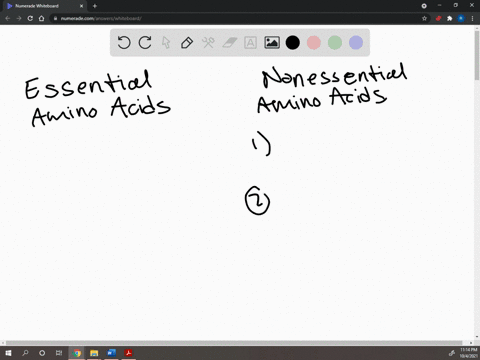This screenshot has height=360, width=480.
Task: Click the site security lock icon
Action: pos(55,18)
